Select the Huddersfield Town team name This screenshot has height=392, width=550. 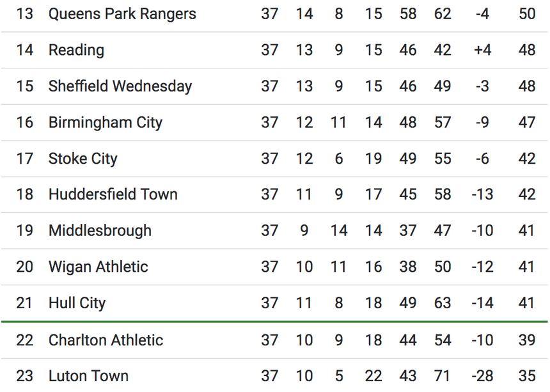(113, 194)
